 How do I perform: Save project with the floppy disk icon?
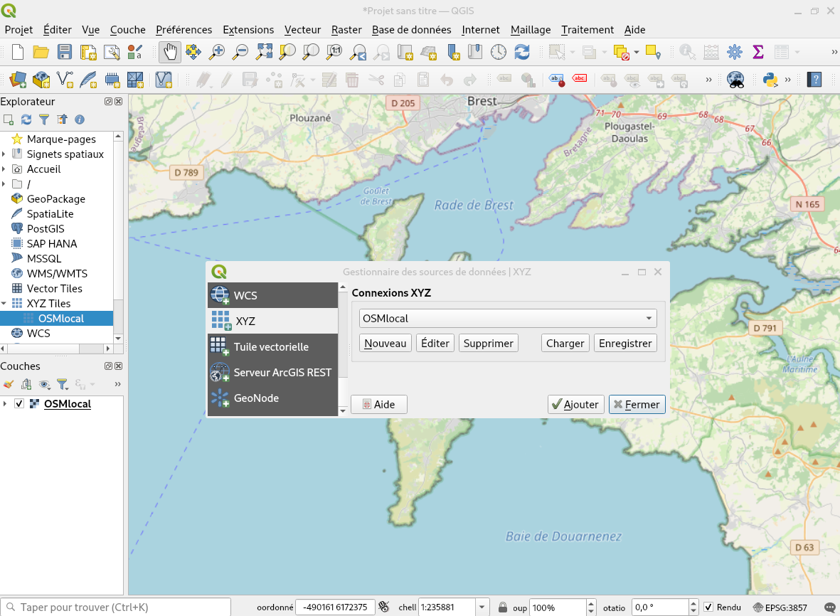[64, 52]
